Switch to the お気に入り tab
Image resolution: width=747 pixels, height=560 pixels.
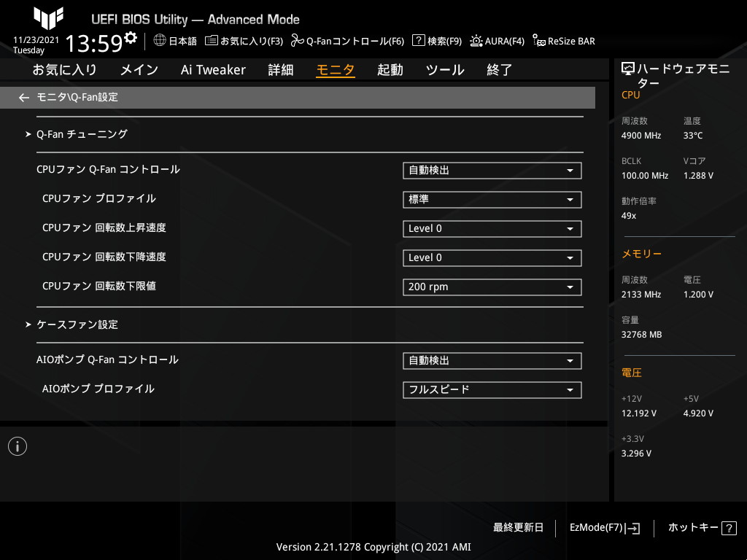pyautogui.click(x=65, y=70)
